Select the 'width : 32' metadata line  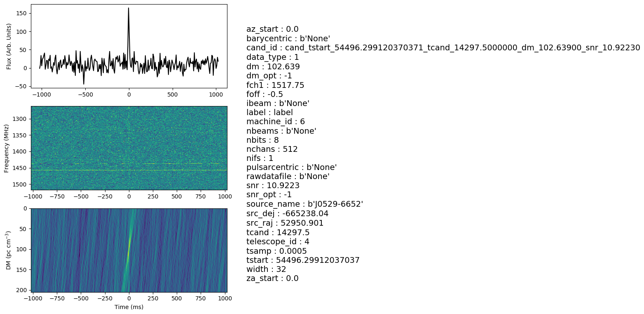click(x=266, y=269)
